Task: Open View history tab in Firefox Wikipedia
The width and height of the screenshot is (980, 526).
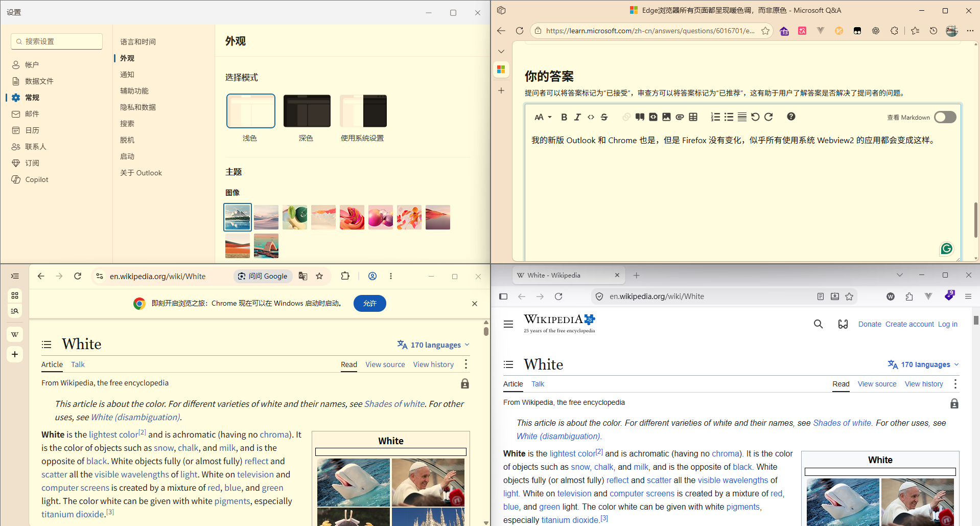Action: click(924, 384)
